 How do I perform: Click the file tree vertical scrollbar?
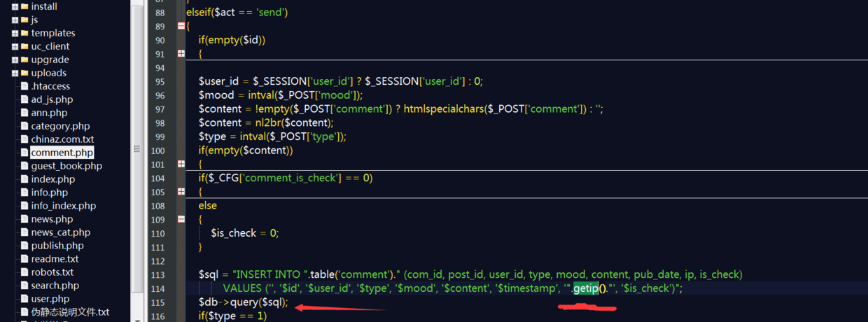pyautogui.click(x=136, y=148)
